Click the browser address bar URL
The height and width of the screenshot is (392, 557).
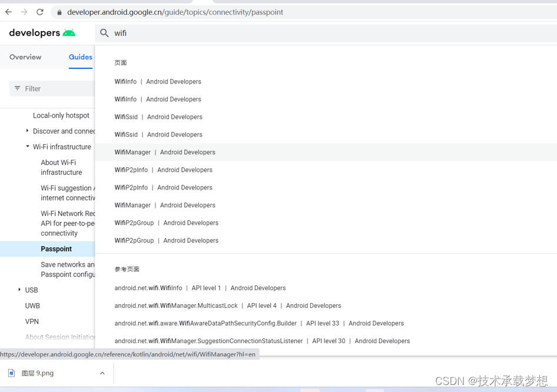[x=175, y=12]
